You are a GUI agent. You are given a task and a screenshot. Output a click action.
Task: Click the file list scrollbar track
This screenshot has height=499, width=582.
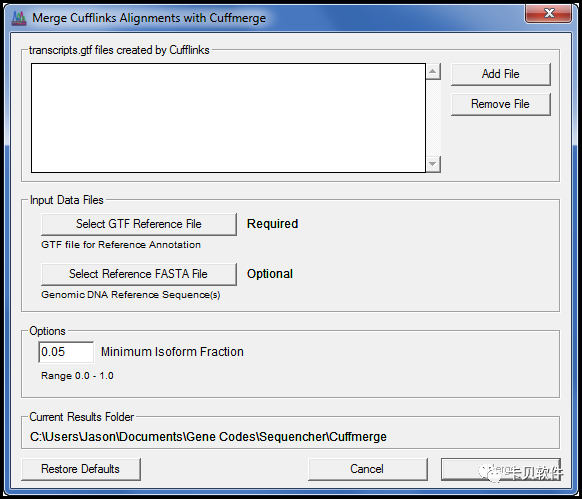pos(433,118)
